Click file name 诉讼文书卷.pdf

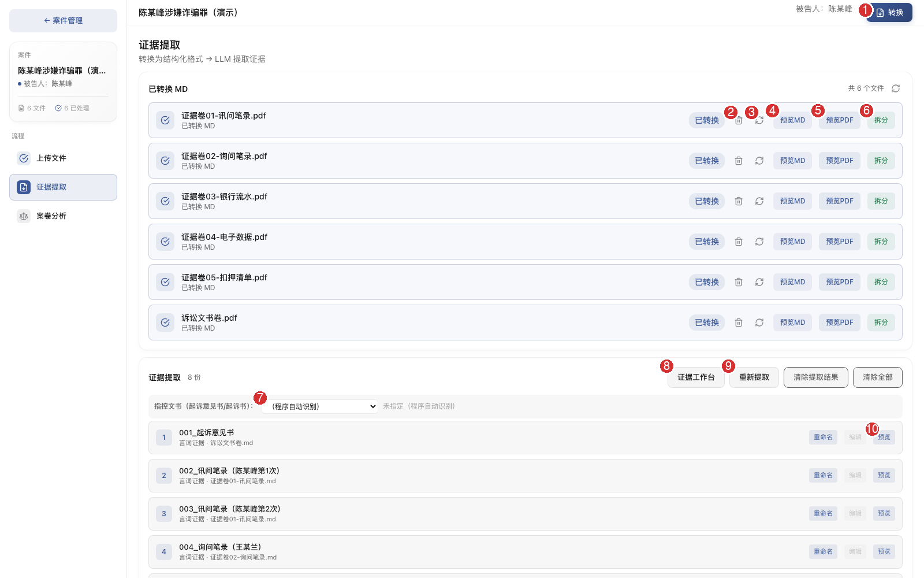(x=210, y=318)
